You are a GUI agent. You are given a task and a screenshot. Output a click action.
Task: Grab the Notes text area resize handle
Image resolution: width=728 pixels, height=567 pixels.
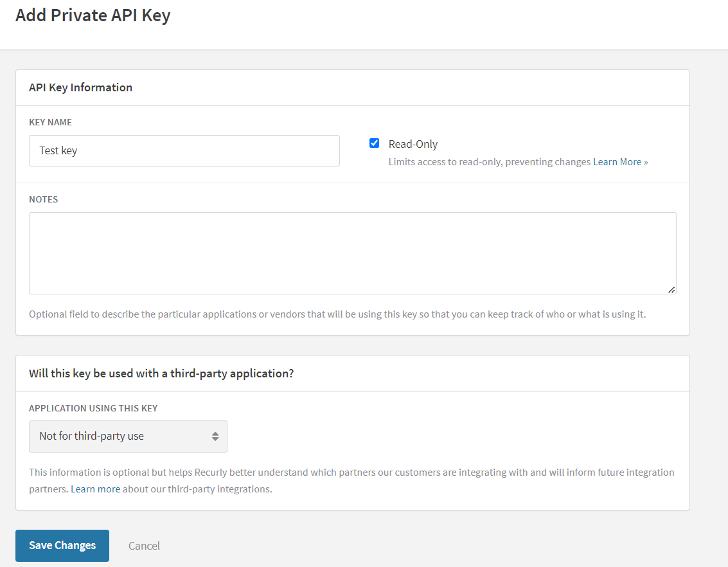671,289
